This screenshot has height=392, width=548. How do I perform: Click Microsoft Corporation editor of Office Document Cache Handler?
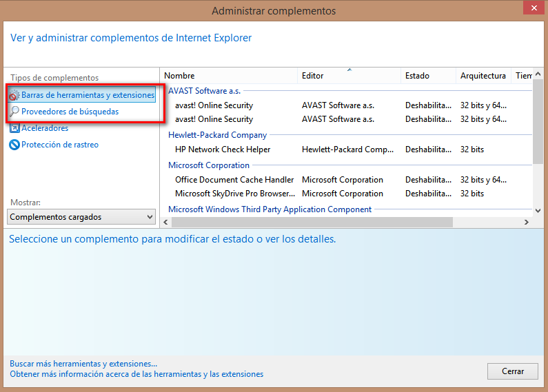pyautogui.click(x=343, y=180)
